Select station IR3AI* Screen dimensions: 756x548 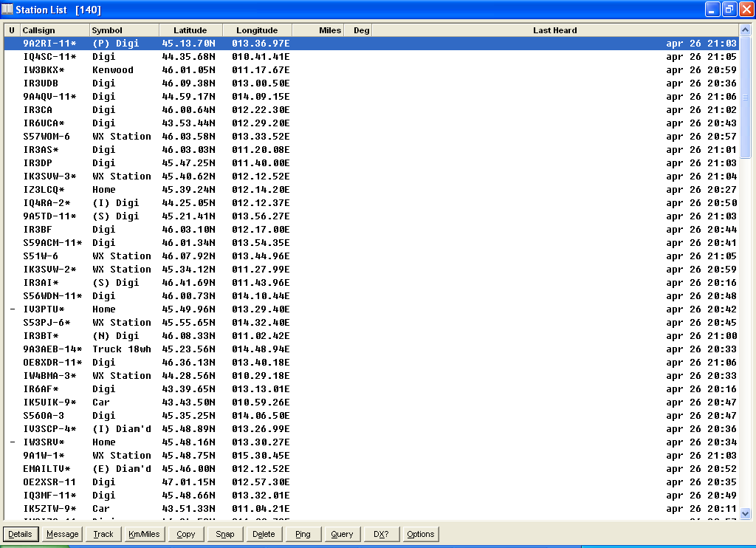tap(371, 283)
